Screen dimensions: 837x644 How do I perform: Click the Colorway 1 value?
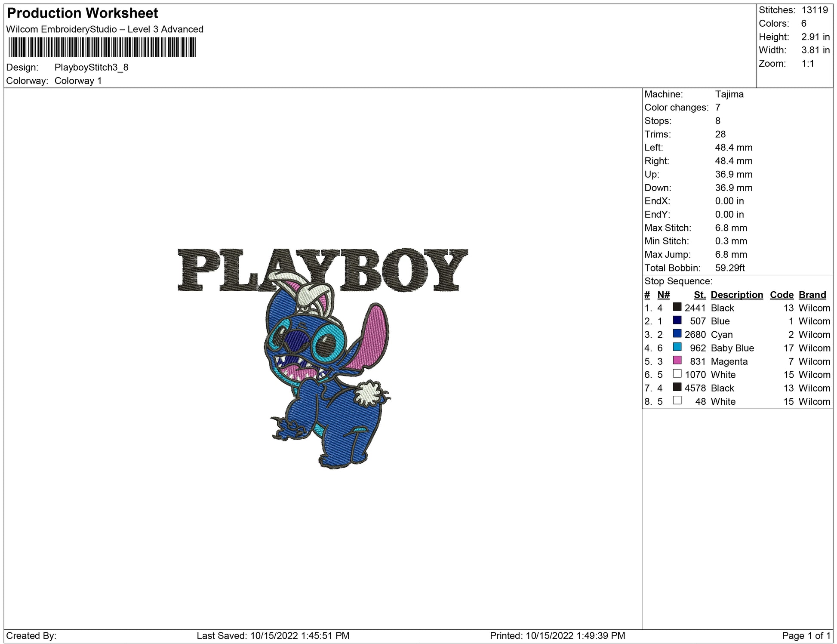tap(78, 80)
